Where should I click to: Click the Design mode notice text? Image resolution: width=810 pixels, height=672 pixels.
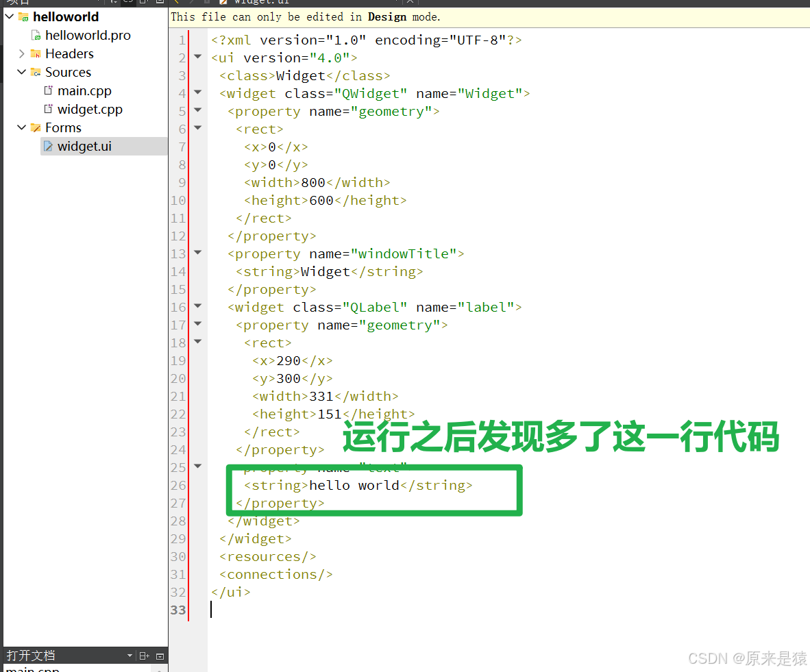[306, 17]
